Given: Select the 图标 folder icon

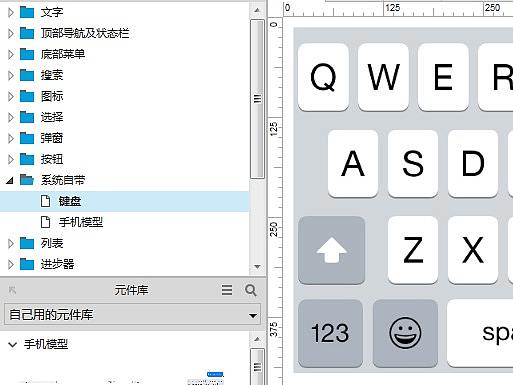Looking at the screenshot, I should tap(27, 96).
